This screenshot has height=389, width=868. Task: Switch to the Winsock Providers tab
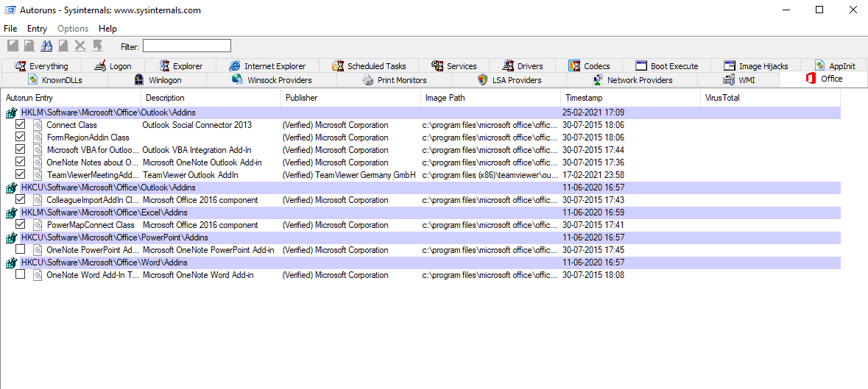click(272, 80)
